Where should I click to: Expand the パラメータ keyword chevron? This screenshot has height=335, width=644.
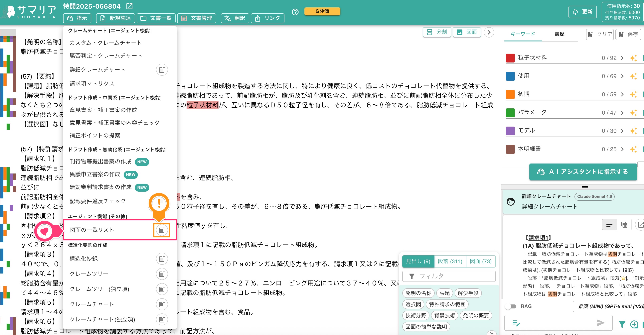(622, 113)
